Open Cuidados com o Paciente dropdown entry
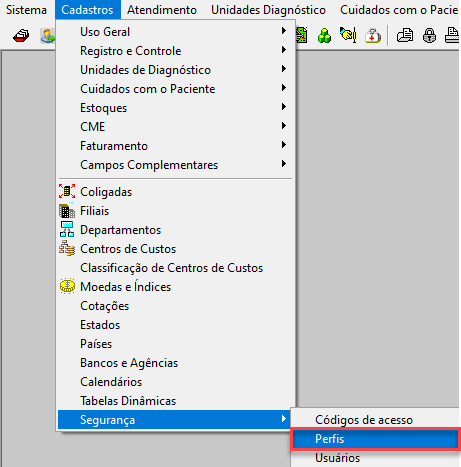The height and width of the screenshot is (467, 461). 175,89
